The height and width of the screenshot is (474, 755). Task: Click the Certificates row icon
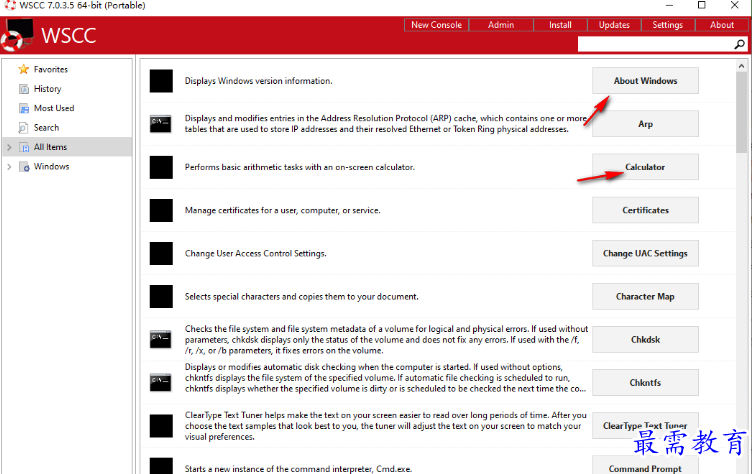click(x=161, y=211)
